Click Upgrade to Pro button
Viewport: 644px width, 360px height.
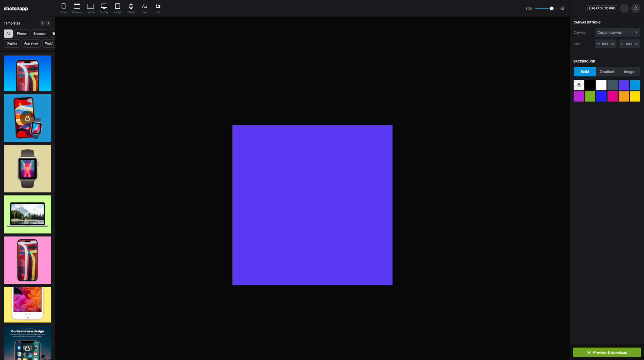[602, 8]
